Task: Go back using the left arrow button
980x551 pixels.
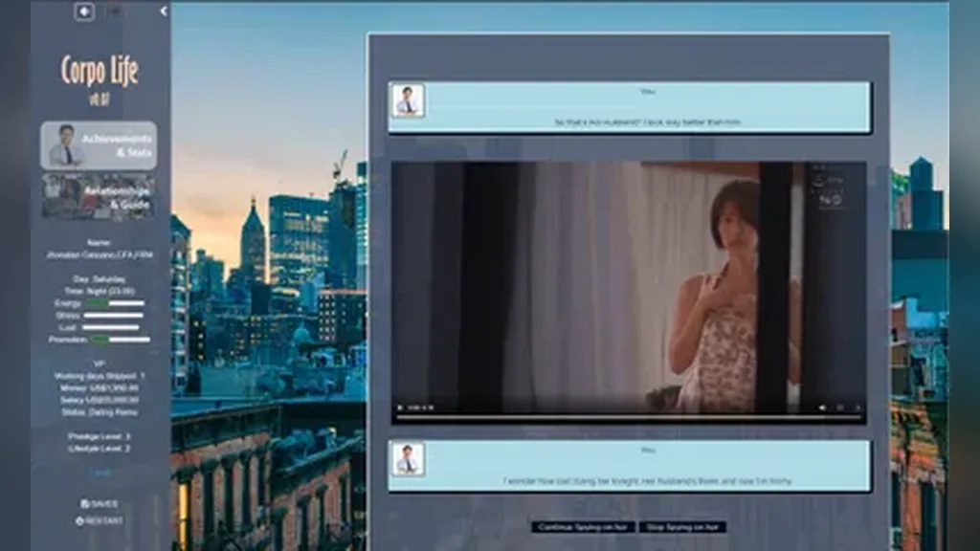Action: (84, 11)
